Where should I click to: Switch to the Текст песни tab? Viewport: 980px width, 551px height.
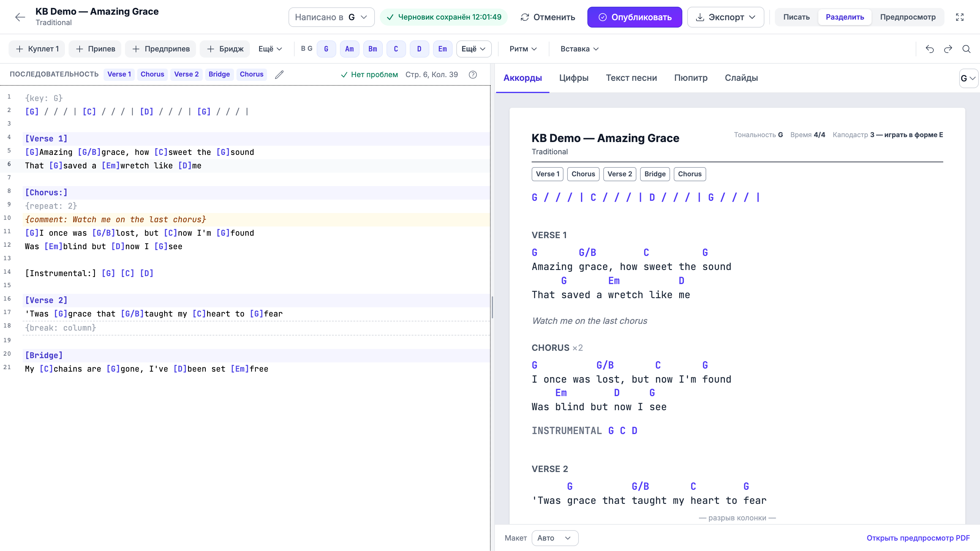[631, 78]
